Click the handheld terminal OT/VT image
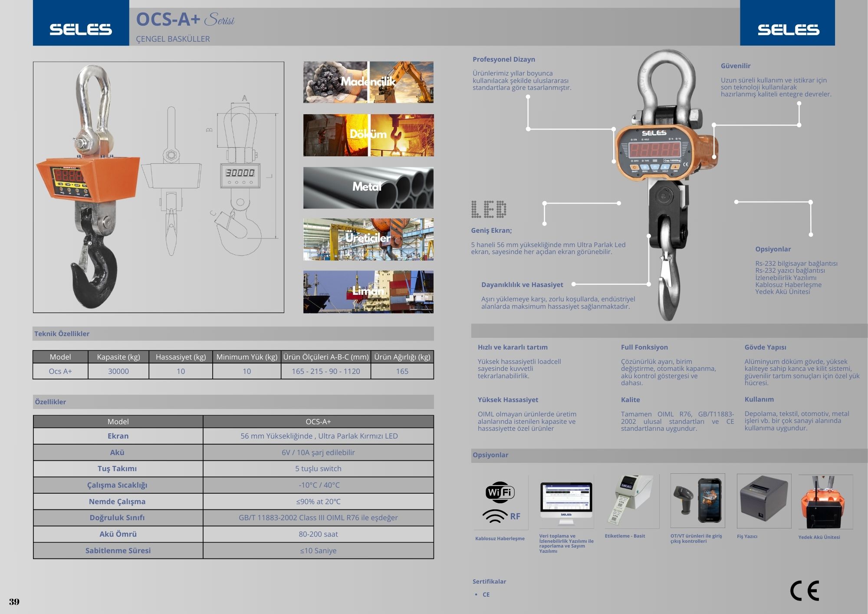The width and height of the screenshot is (868, 614). click(x=698, y=501)
